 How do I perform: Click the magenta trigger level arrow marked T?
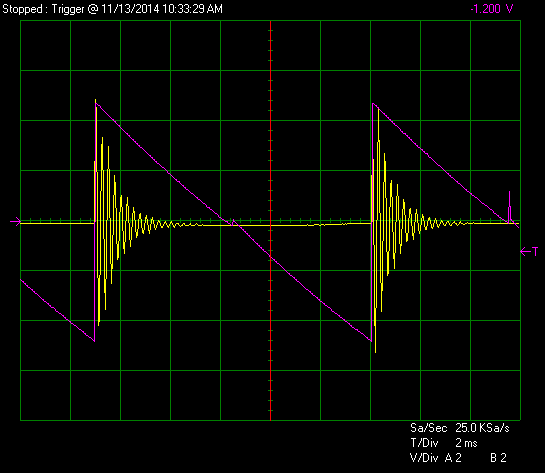coord(529,252)
